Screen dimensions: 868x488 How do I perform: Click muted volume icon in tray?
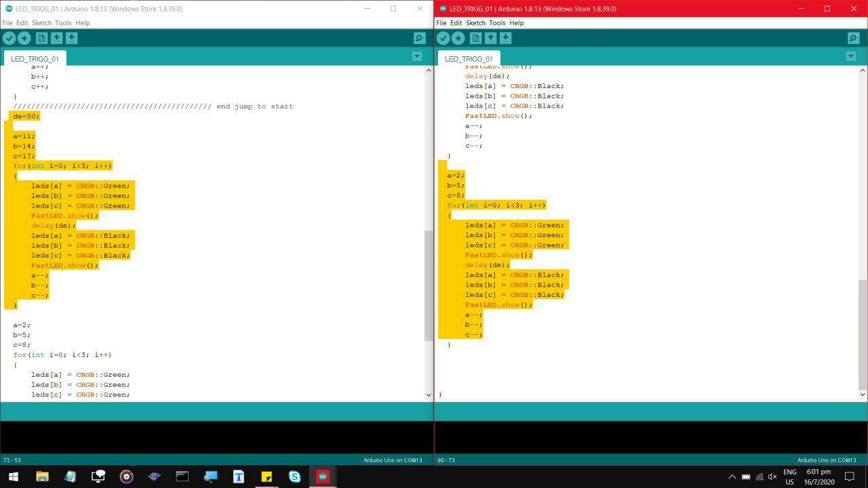pyautogui.click(x=772, y=476)
